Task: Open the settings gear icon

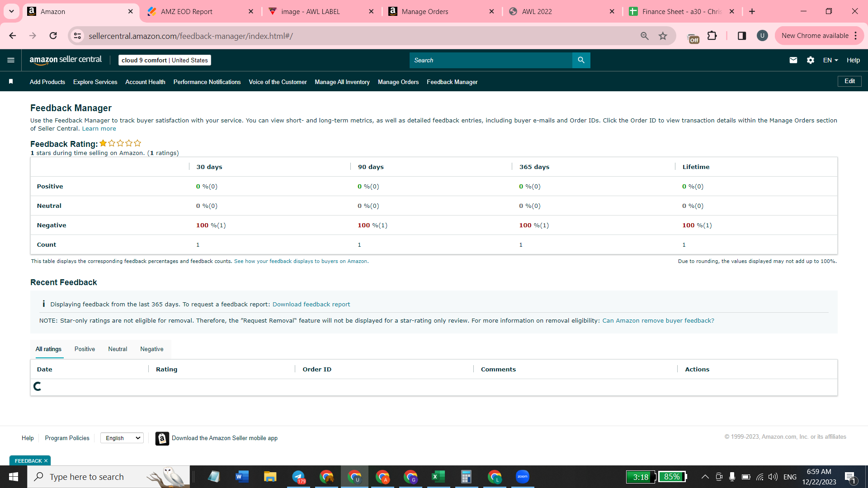Action: coord(810,60)
